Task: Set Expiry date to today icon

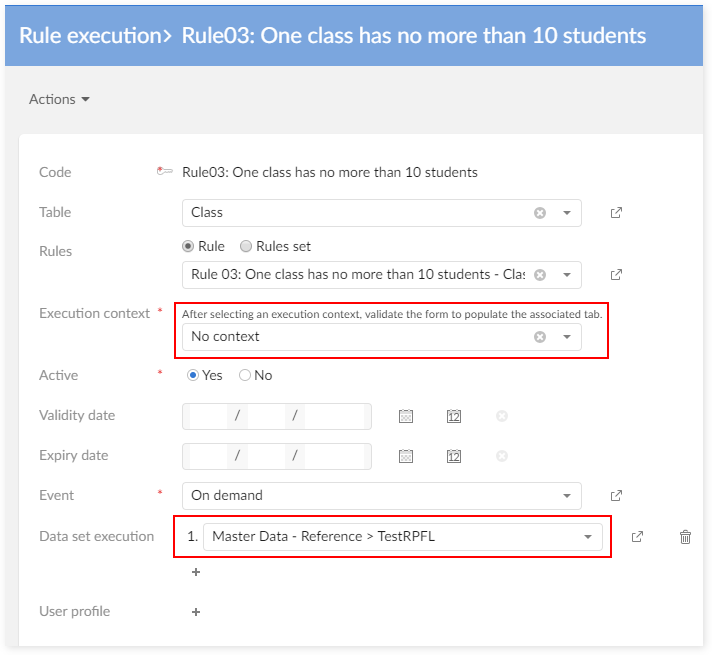Action: 454,456
